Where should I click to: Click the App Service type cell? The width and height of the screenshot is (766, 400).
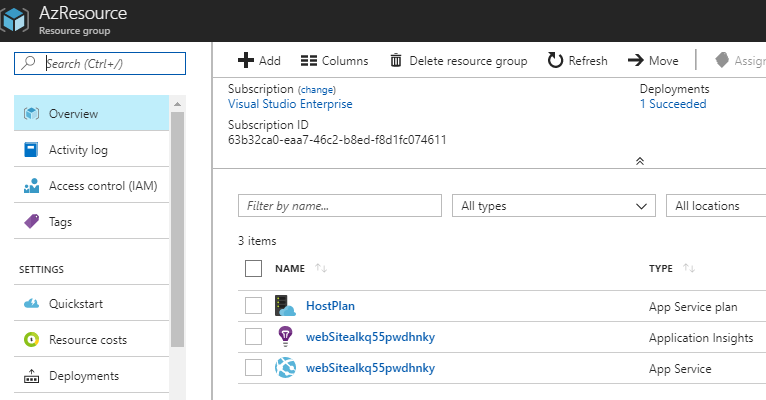[x=680, y=369]
